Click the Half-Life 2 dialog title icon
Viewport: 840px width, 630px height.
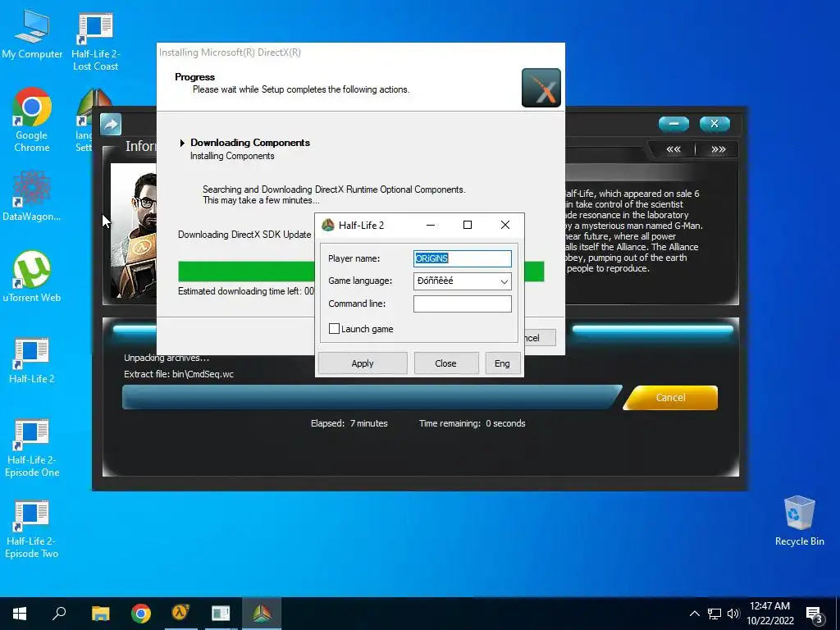pyautogui.click(x=328, y=225)
